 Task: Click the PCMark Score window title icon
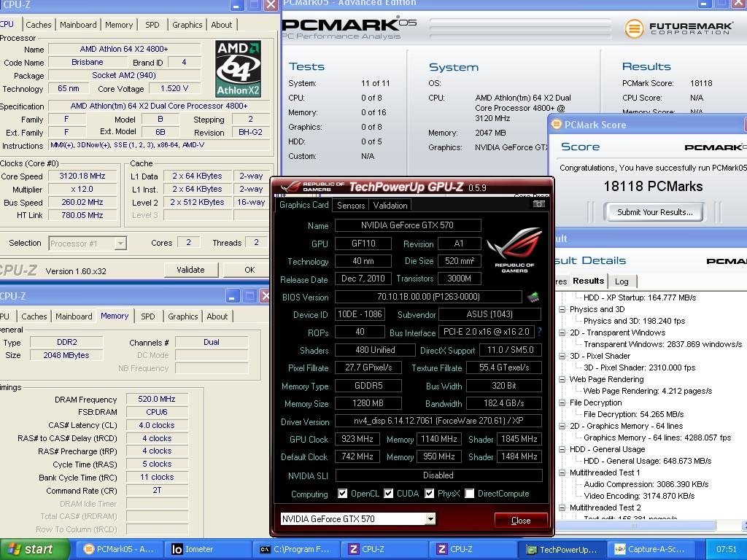pos(556,124)
